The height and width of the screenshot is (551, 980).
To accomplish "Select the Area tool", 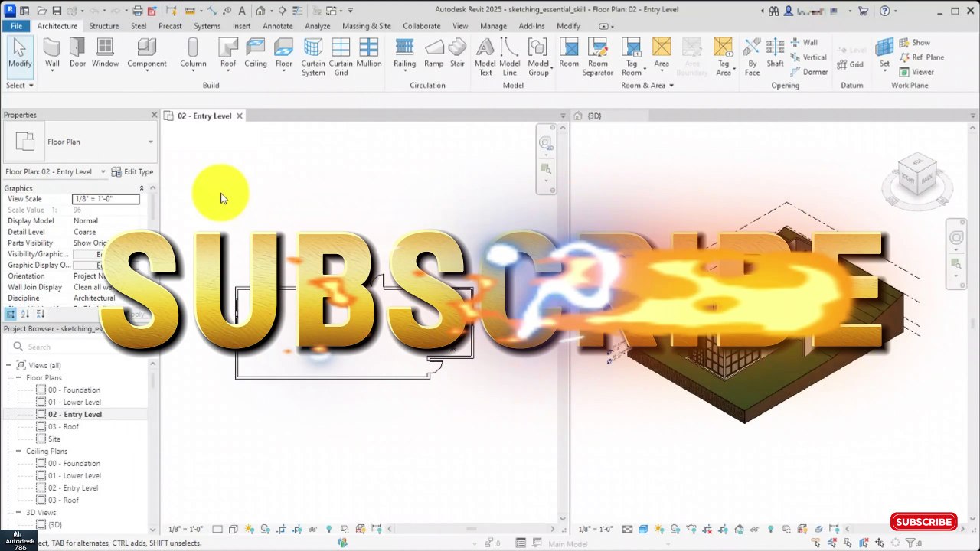I will (661, 54).
